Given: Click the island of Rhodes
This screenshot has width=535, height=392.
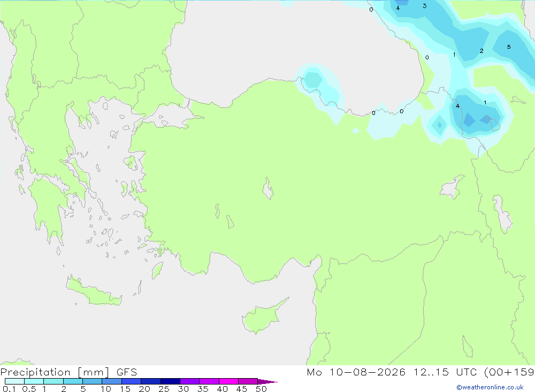Looking at the screenshot, I should coord(157,270).
